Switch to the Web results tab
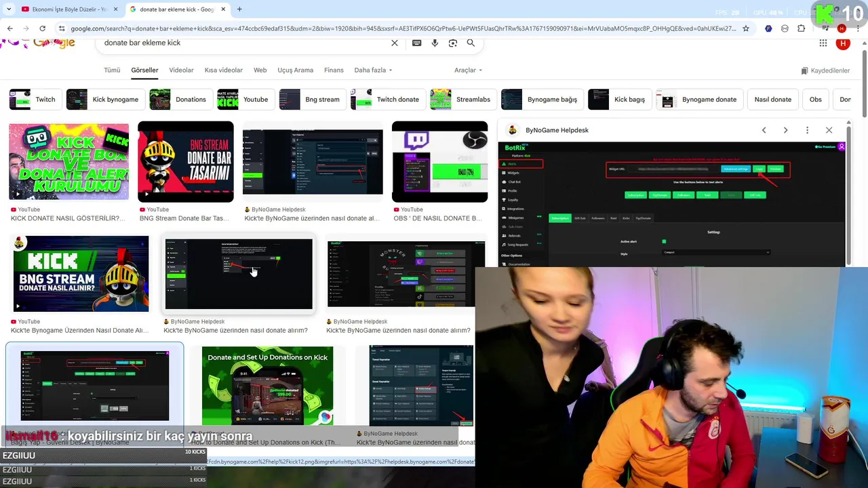 260,70
